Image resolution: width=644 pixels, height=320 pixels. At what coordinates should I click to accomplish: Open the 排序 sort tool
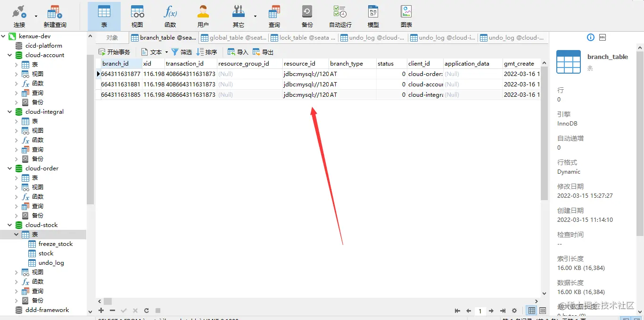pos(206,52)
